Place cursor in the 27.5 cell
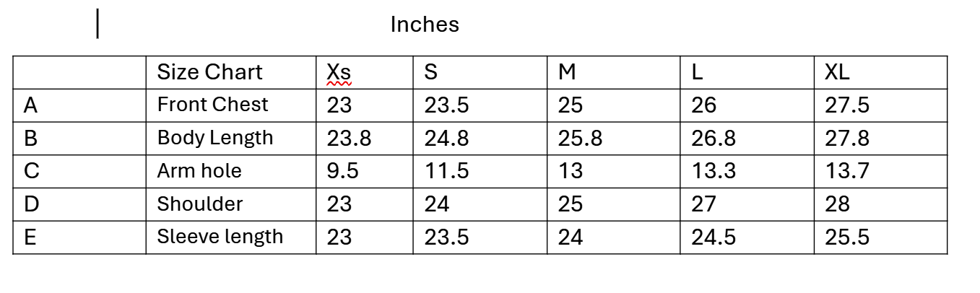Viewport: 980px width, 293px height. point(880,105)
